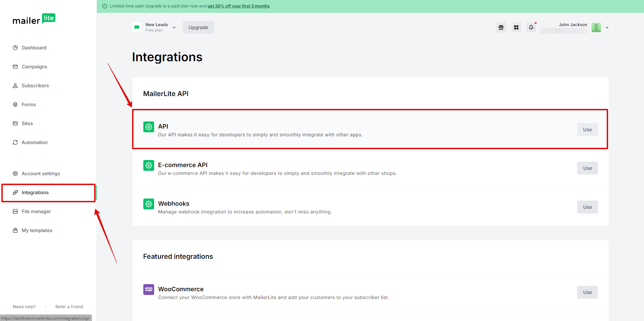Click the MailerLite logo
Viewport: 644px width, 321px height.
pyautogui.click(x=34, y=19)
